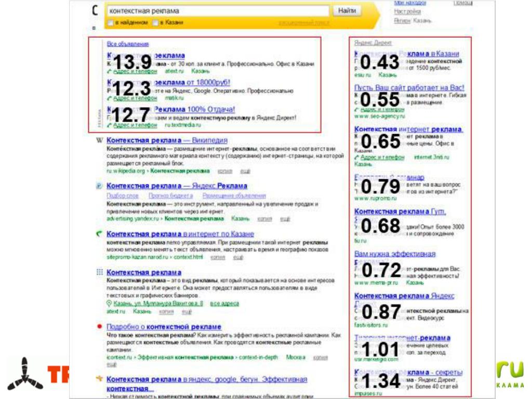
Task: Open the 'Контекстная реклама Яндекс' sidebar ad
Action: coord(404,296)
